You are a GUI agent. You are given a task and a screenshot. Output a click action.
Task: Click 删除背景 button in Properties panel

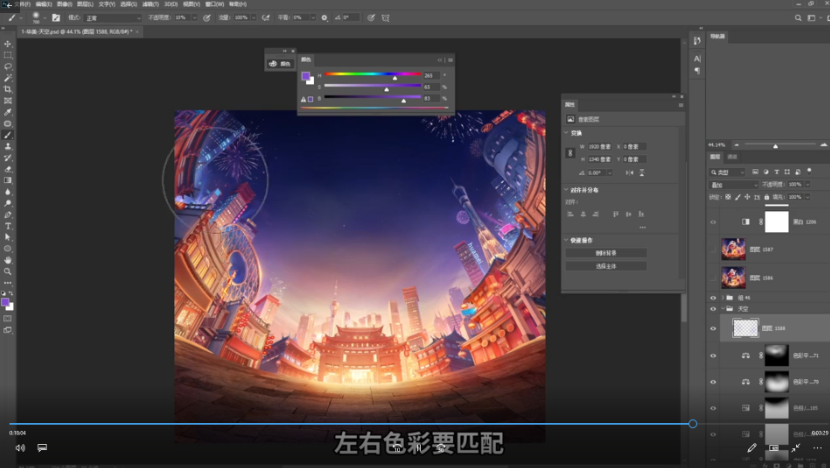(x=606, y=253)
